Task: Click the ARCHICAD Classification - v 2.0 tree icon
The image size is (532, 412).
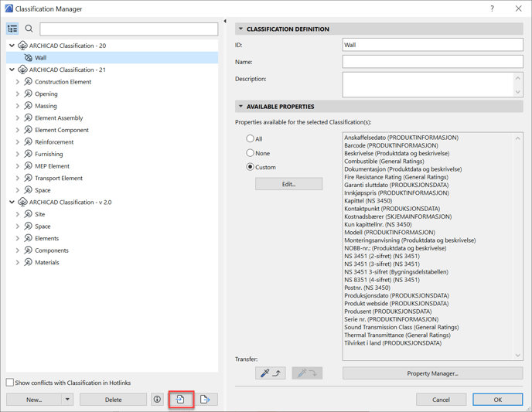Action: tap(22, 202)
